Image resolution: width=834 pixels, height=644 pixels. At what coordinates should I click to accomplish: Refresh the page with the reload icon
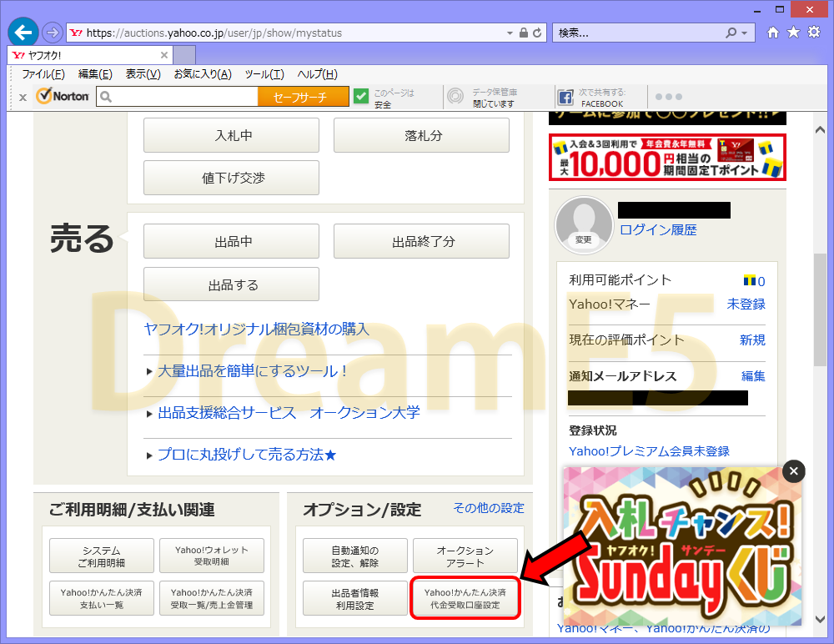pos(537,33)
